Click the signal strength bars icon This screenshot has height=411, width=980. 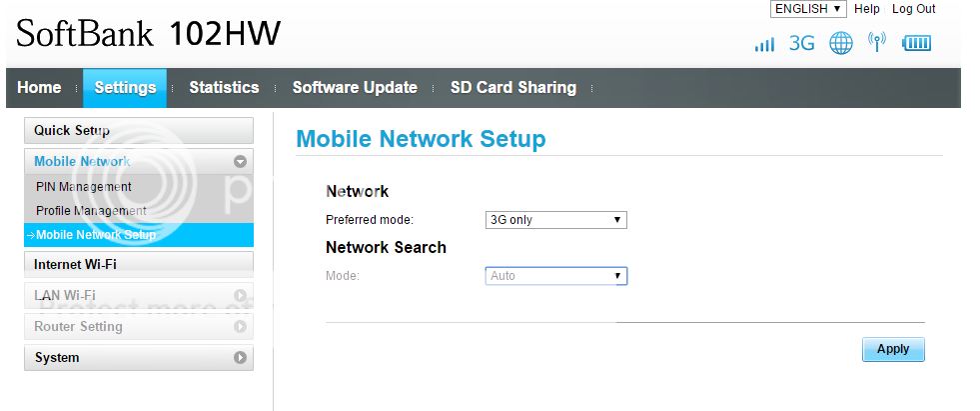[764, 44]
